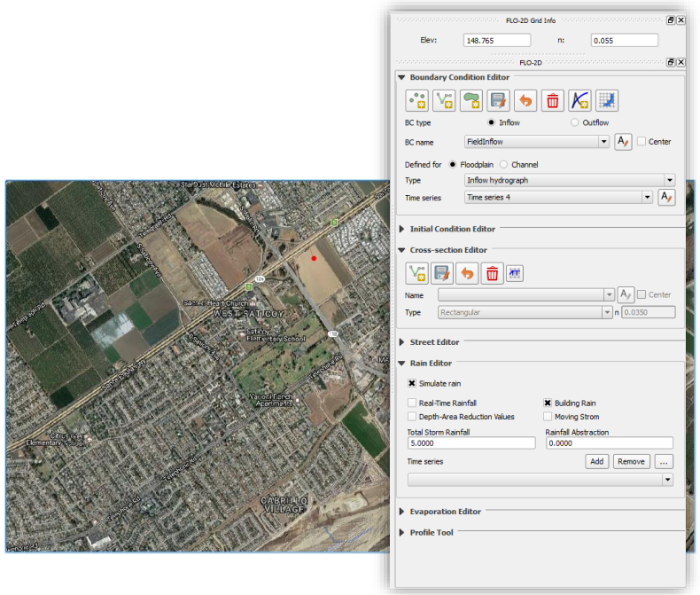The image size is (700, 595).
Task: Click the Total Storm Rainfall input field
Action: pos(471,443)
